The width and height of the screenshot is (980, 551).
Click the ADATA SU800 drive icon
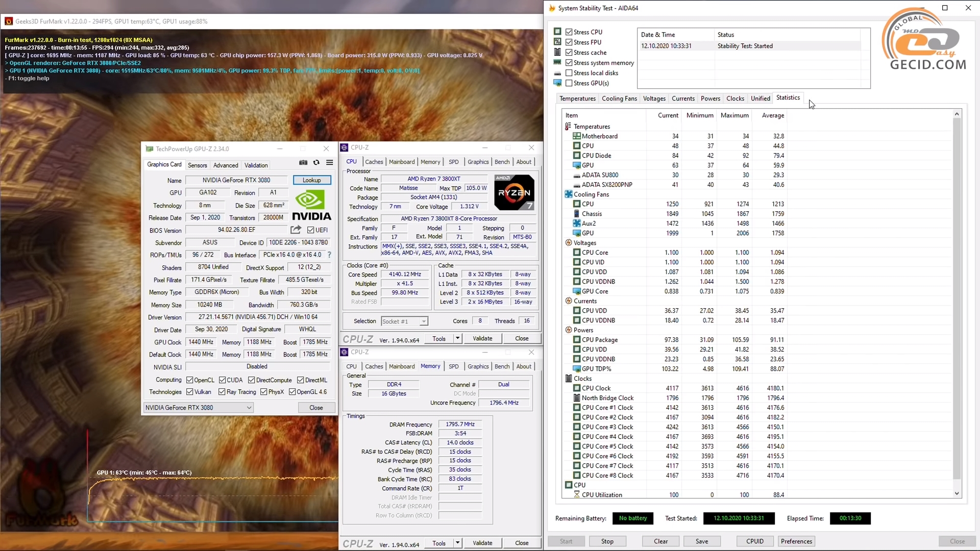pos(577,176)
